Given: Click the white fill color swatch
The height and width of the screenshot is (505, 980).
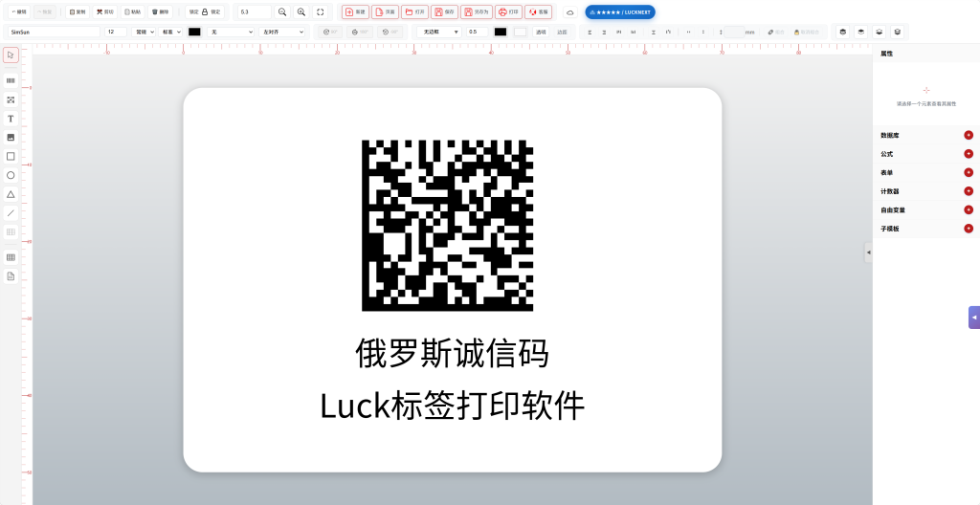Looking at the screenshot, I should tap(520, 32).
